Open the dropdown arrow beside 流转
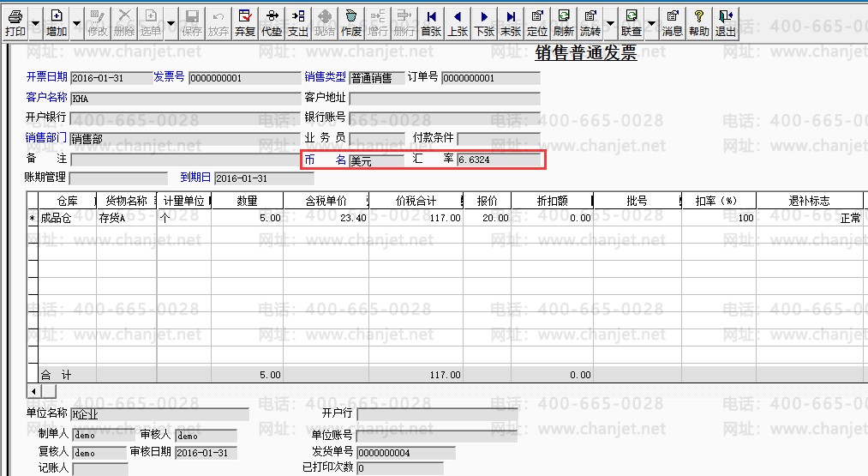The width and height of the screenshot is (868, 476). point(610,23)
